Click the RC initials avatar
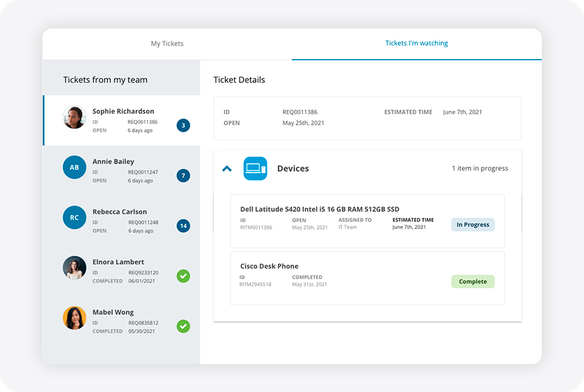Viewport: 584px width, 392px height. tap(75, 217)
